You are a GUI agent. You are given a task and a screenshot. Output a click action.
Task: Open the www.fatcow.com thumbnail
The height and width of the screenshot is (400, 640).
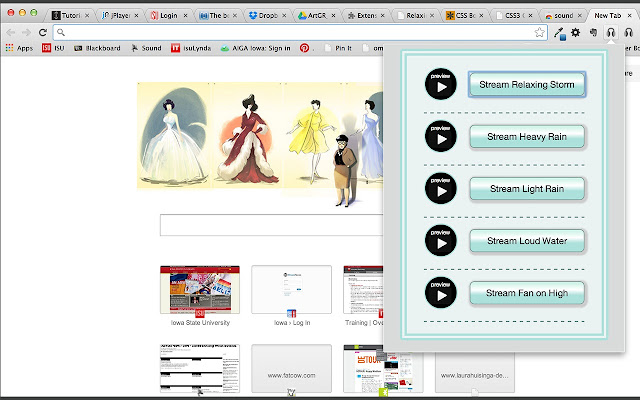[x=291, y=369]
